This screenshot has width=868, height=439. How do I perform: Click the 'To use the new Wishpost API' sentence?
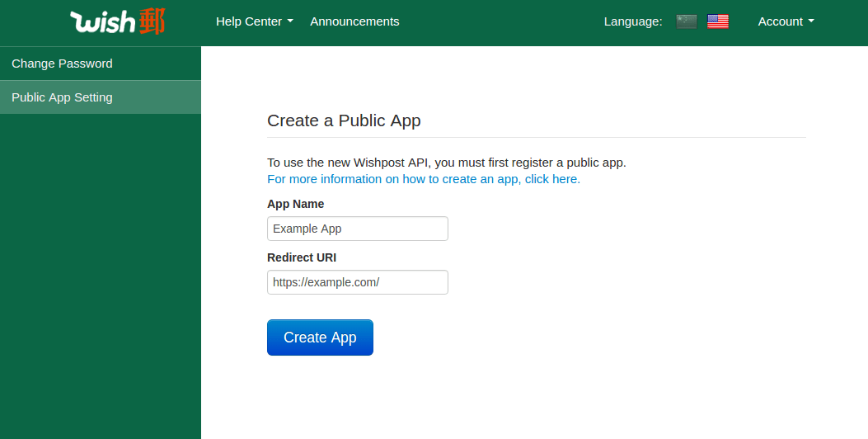coord(447,163)
